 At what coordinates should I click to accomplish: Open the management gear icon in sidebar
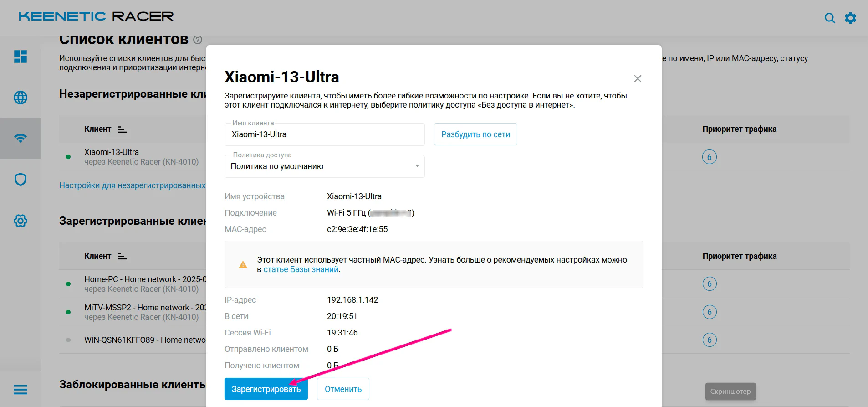pos(20,221)
